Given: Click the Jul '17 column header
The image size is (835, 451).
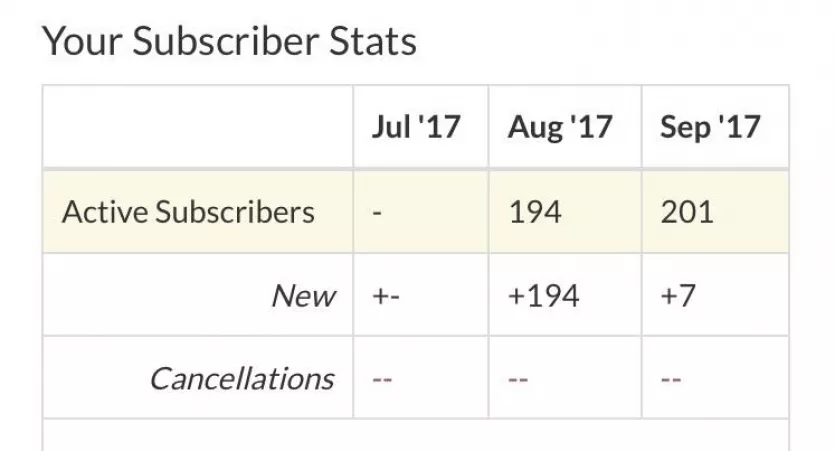Looking at the screenshot, I should pos(416,127).
